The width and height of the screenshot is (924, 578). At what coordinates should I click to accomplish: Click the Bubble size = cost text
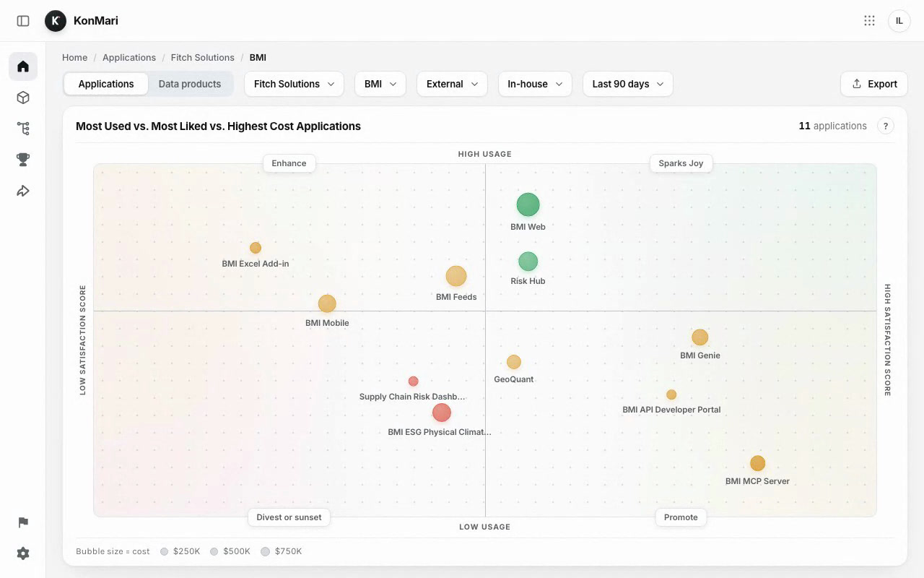(113, 551)
